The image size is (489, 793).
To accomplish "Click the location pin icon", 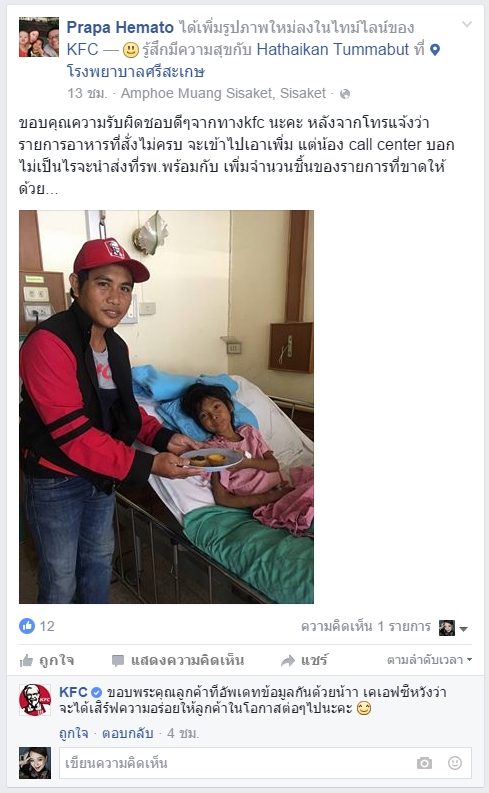I will [x=435, y=50].
